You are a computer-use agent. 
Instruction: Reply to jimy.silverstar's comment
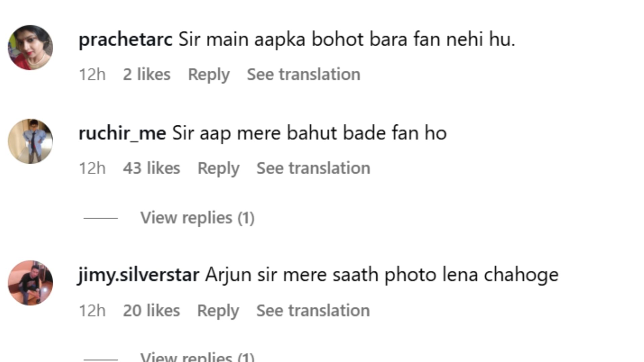coord(218,311)
